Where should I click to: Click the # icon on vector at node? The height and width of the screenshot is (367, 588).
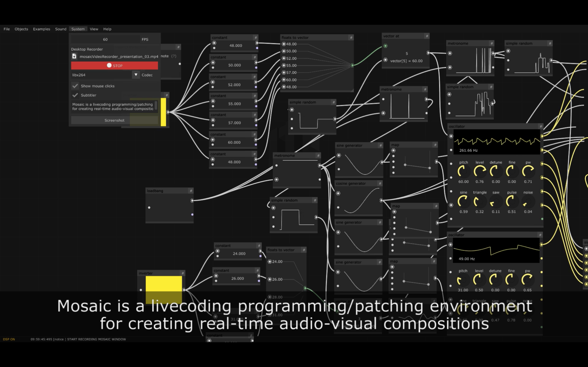coord(427,36)
